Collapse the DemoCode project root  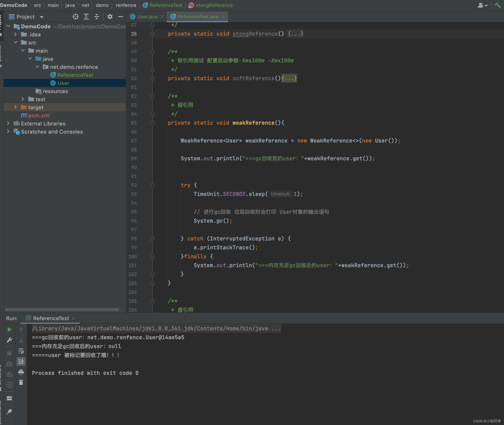tap(8, 26)
